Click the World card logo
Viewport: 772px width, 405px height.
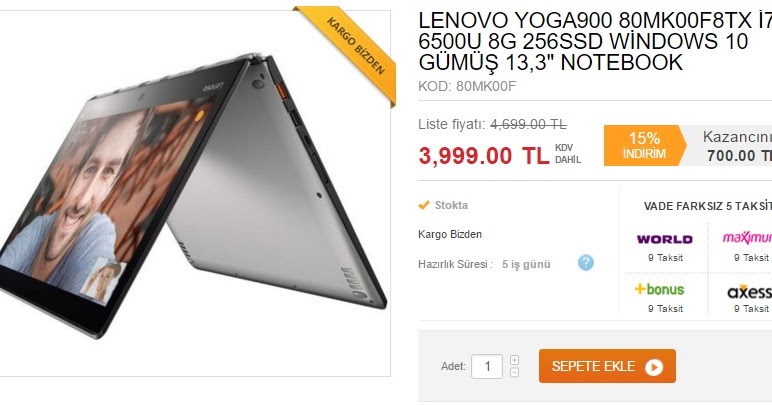tap(665, 240)
